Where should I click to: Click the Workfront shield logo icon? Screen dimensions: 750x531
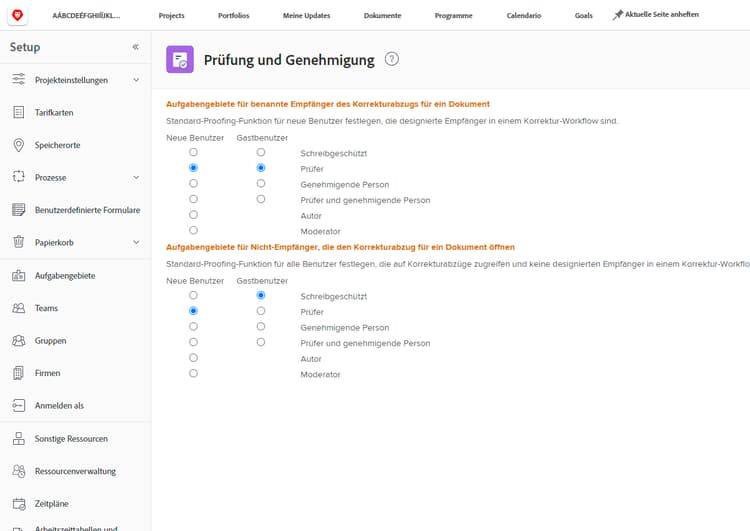pos(18,15)
